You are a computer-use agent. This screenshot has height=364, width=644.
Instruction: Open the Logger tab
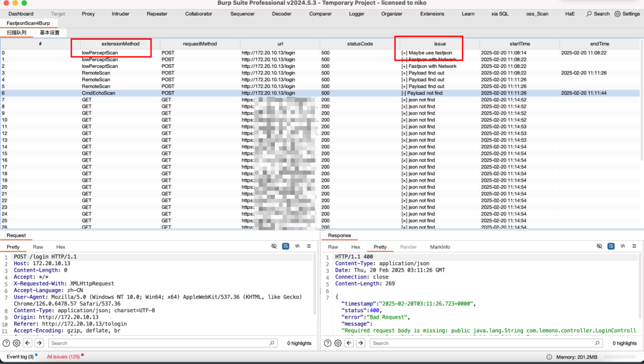[x=357, y=14]
